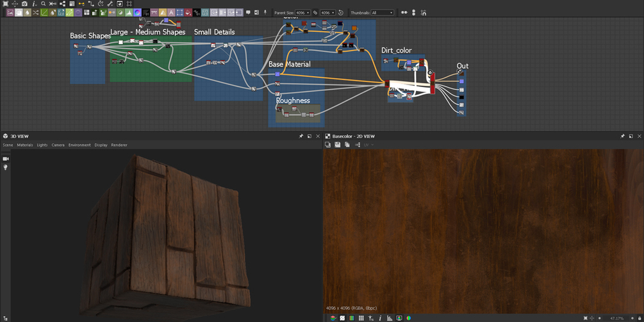The image size is (644, 322).
Task: Toggle the snap-to-grid magnet icon
Action: point(423,13)
